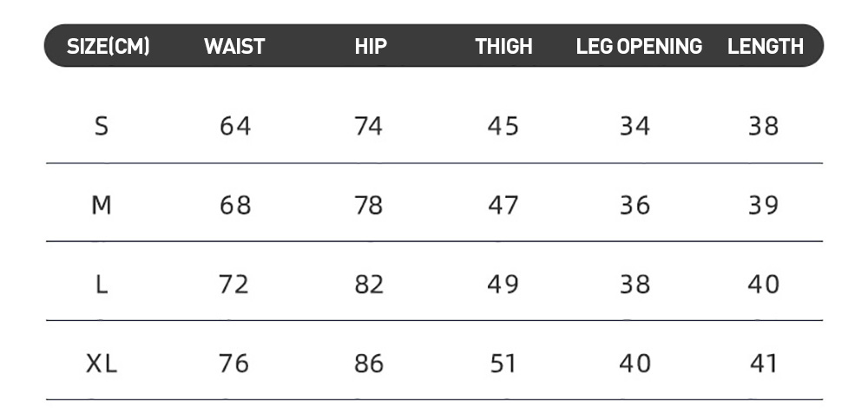Select the M size row label
Viewport: 868px width, 420px height.
pyautogui.click(x=102, y=206)
